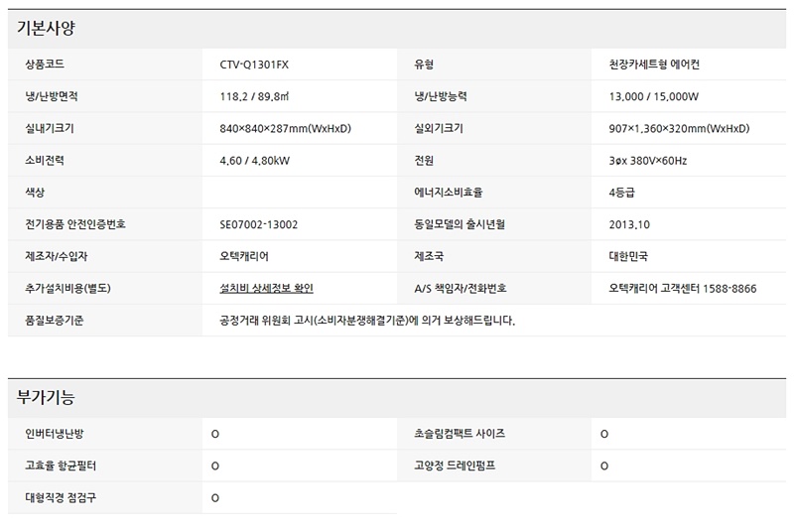Click the 기본사양 section header
This screenshot has height=532, width=794.
point(46,29)
